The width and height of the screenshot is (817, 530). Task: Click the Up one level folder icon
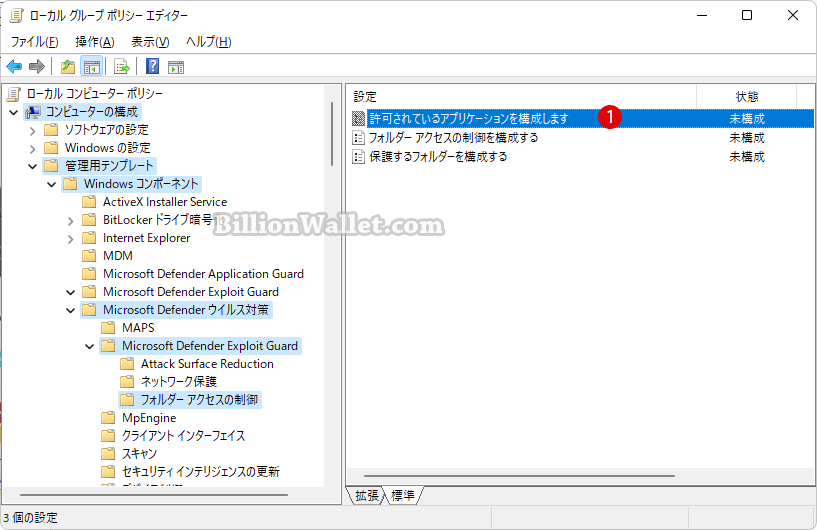68,67
